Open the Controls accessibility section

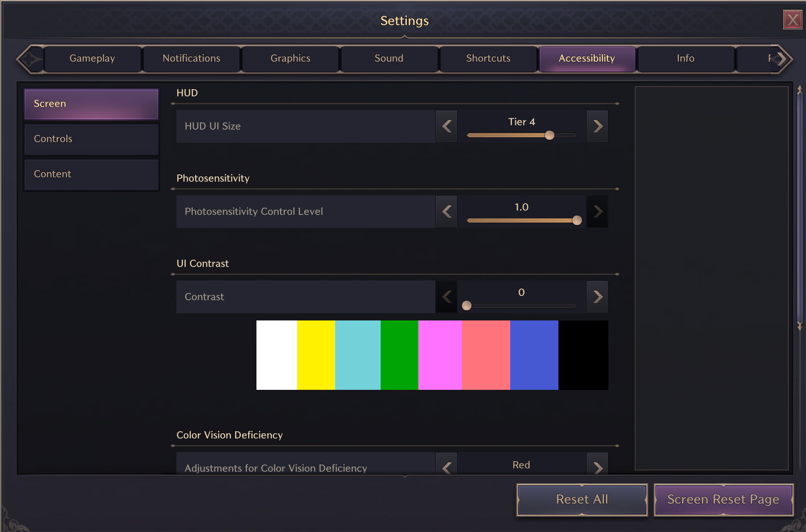(91, 139)
